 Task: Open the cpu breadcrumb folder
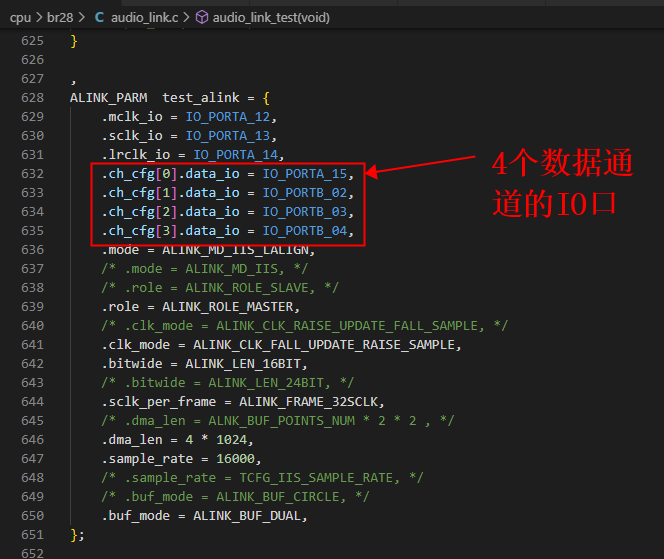click(x=20, y=17)
